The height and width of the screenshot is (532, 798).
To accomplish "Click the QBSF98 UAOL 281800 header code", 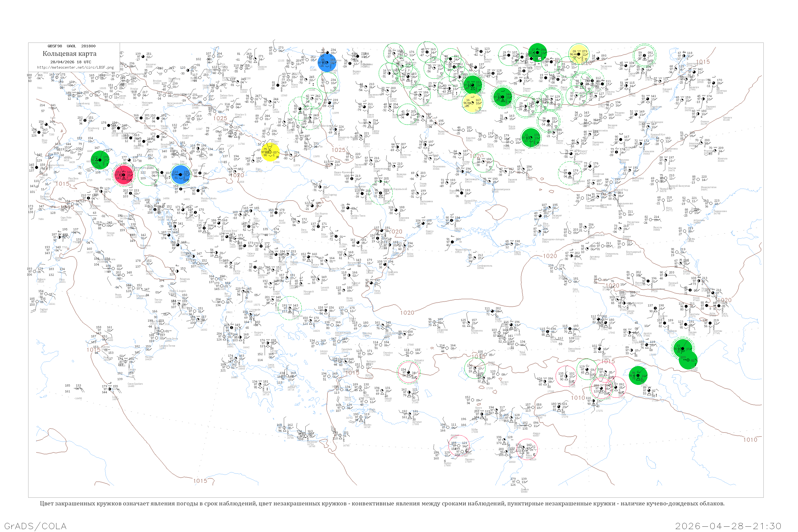I will (x=72, y=46).
